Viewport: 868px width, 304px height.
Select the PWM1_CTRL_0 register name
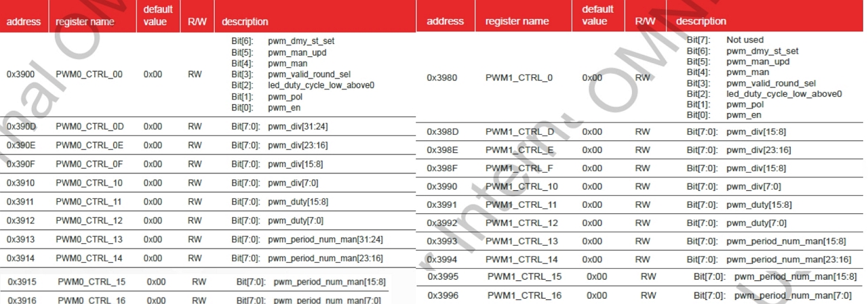pos(519,78)
